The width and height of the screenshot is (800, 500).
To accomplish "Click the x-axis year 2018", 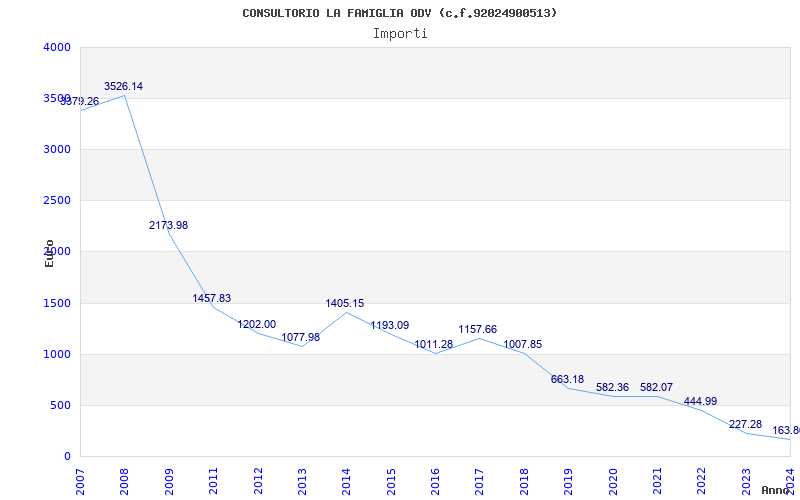I will point(524,482).
